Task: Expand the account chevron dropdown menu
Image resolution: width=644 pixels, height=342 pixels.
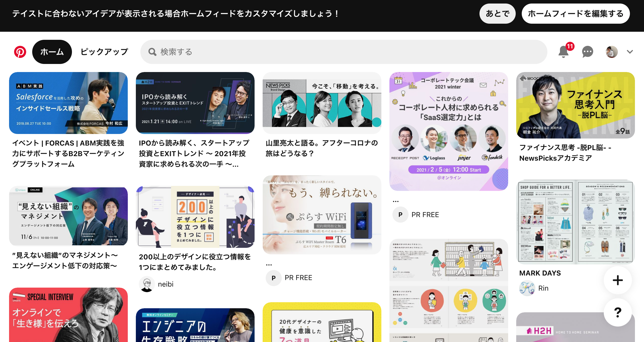Action: 630,52
